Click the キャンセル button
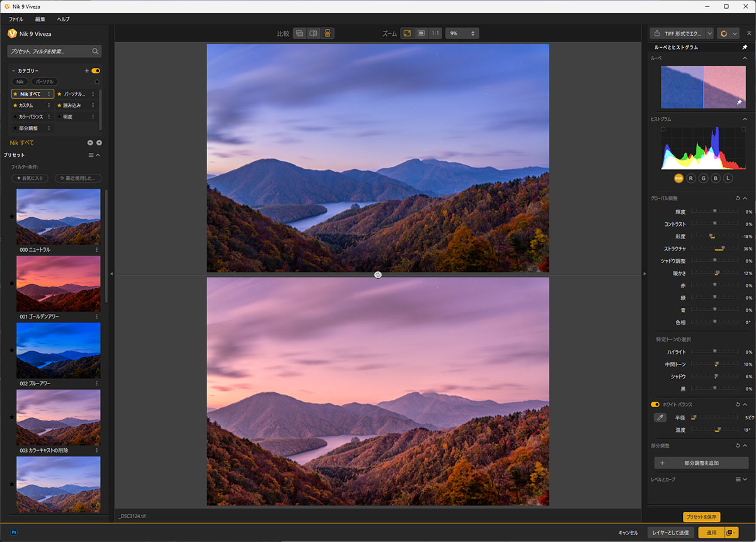This screenshot has height=542, width=756. tap(628, 533)
